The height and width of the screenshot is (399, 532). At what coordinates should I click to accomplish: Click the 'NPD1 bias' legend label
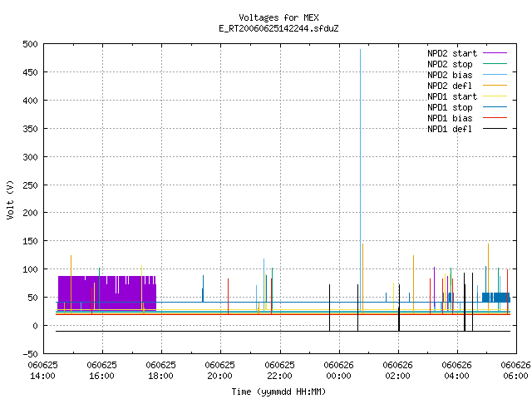(450, 118)
